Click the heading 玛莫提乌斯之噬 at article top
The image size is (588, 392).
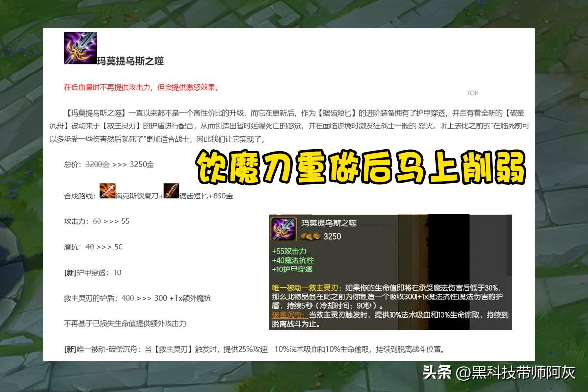click(x=130, y=61)
